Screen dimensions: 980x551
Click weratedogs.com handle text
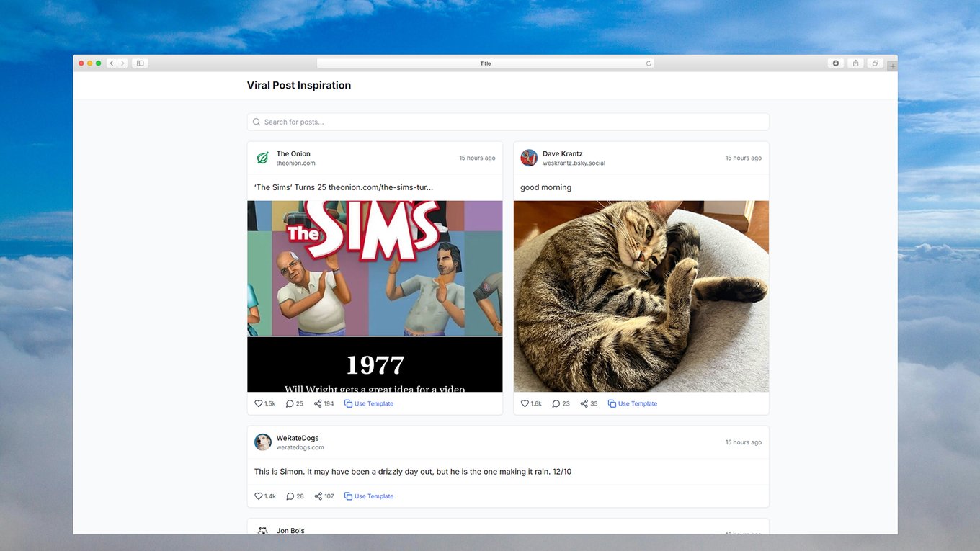[x=300, y=447]
